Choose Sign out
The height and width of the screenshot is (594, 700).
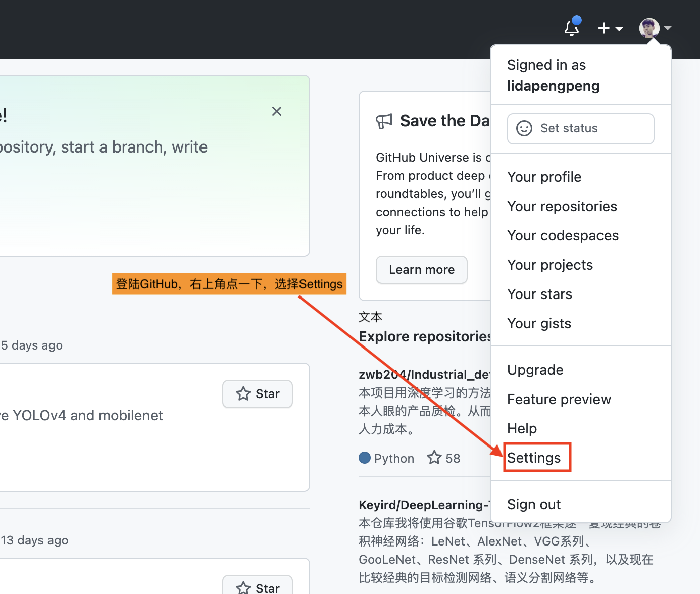point(534,504)
